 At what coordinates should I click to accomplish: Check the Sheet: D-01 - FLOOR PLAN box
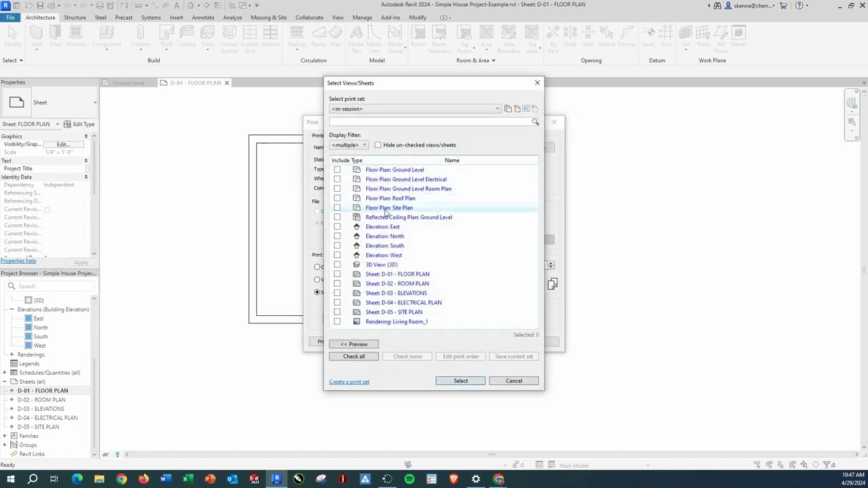point(337,274)
